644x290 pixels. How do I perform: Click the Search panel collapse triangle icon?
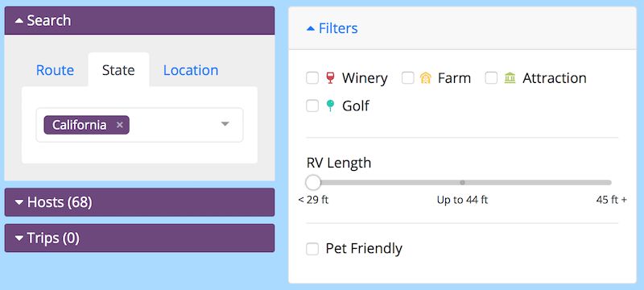pos(19,20)
